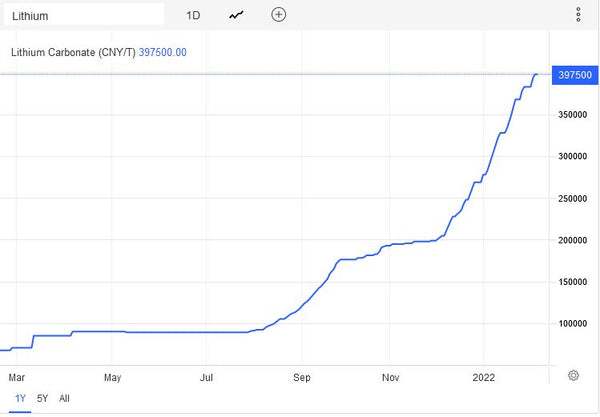Show the All time range

coord(64,398)
